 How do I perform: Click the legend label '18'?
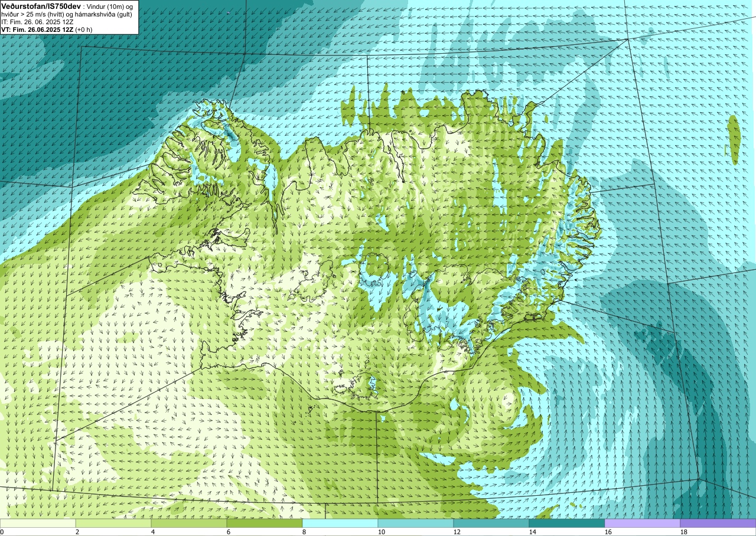[684, 532]
